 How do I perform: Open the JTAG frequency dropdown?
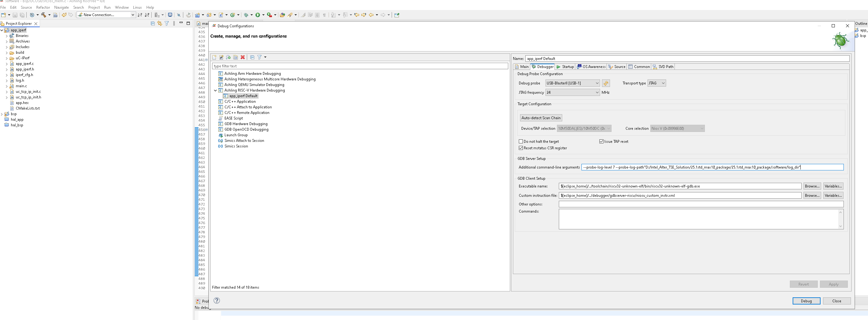(572, 92)
